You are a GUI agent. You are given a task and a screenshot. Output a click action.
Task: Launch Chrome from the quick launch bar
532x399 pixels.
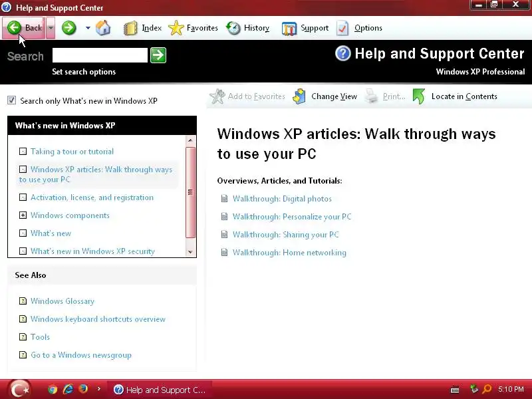[x=53, y=389]
